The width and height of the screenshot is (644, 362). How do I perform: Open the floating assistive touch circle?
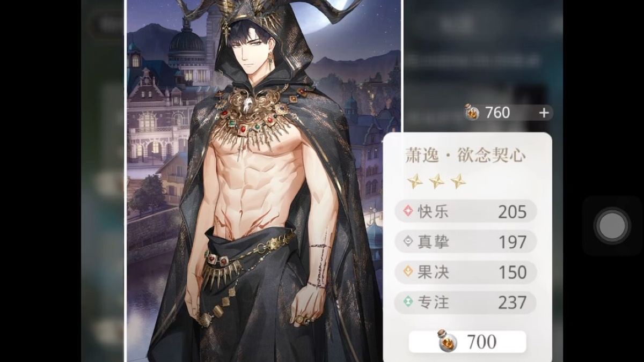(612, 226)
